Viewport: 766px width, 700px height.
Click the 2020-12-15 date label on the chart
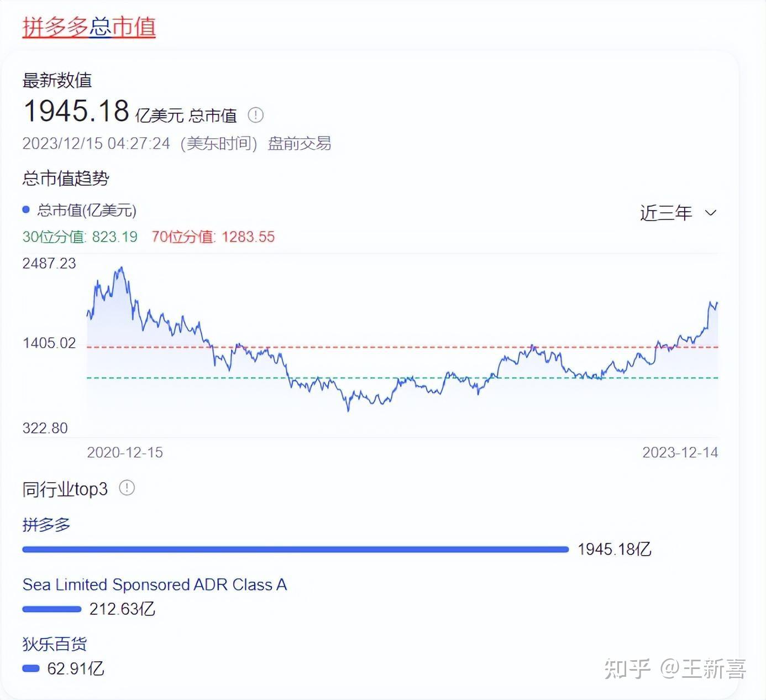[x=124, y=452]
